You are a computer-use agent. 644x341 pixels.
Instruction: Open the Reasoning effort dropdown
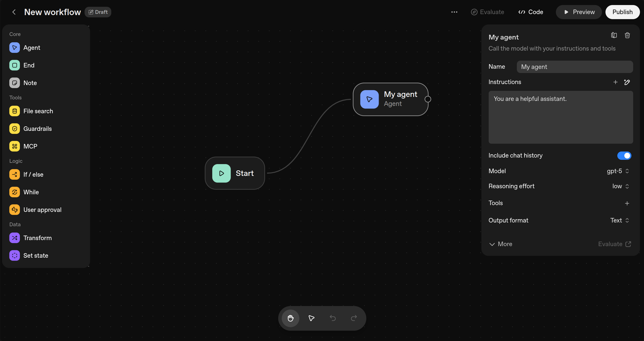click(x=620, y=186)
